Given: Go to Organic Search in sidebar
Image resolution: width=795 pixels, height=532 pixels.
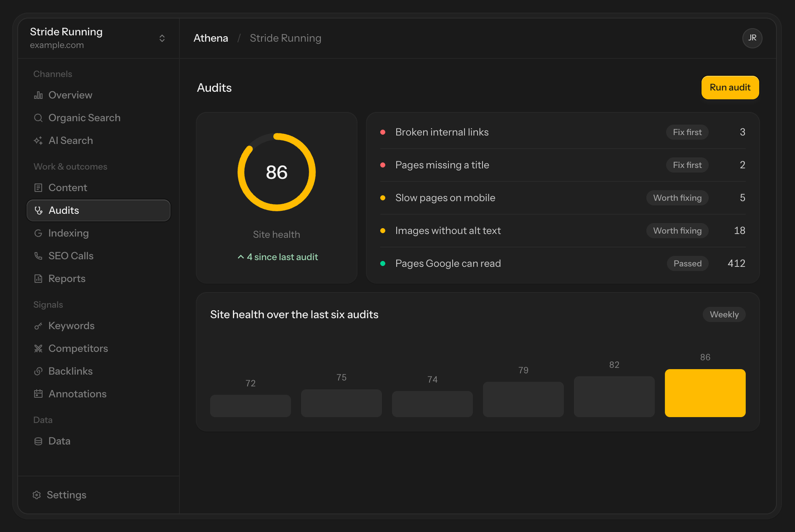Looking at the screenshot, I should click(98, 118).
